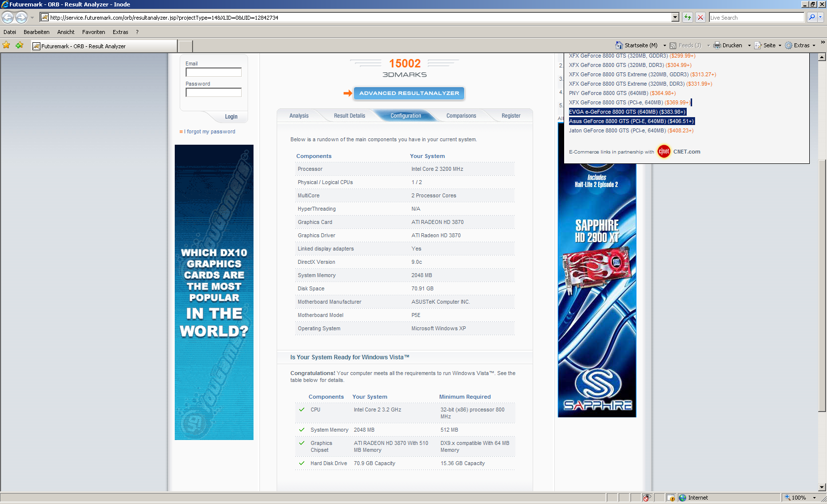This screenshot has width=827, height=504.
Task: Open the Startseite dropdown arrow
Action: [x=665, y=45]
